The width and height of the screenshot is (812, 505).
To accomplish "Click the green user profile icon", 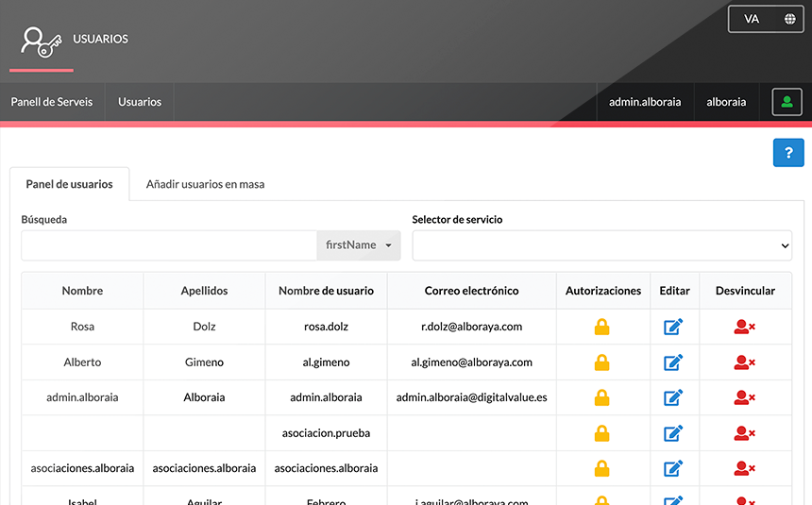I will coord(787,102).
